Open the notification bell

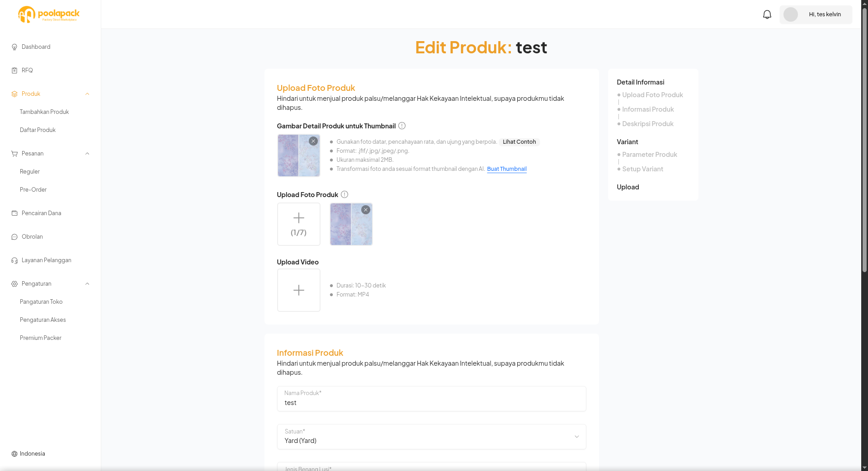coord(767,14)
